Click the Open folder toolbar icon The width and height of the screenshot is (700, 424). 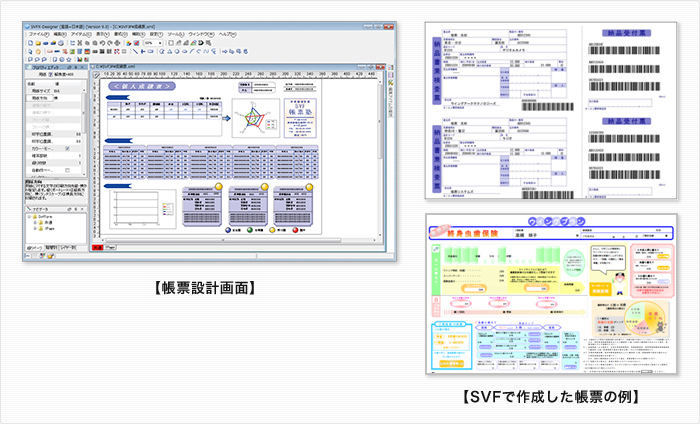tap(37, 43)
